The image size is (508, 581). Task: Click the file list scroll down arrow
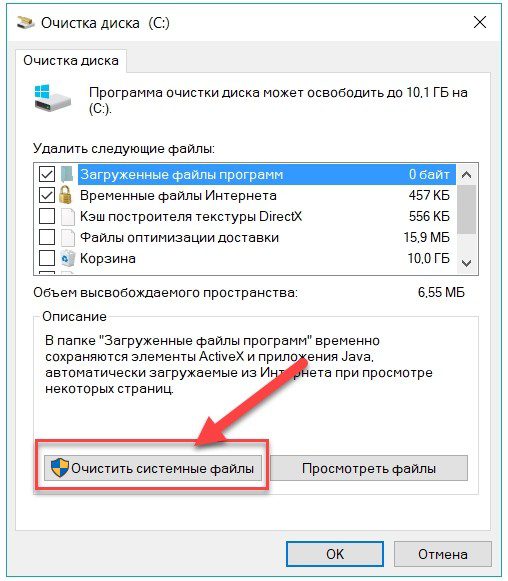pyautogui.click(x=467, y=263)
